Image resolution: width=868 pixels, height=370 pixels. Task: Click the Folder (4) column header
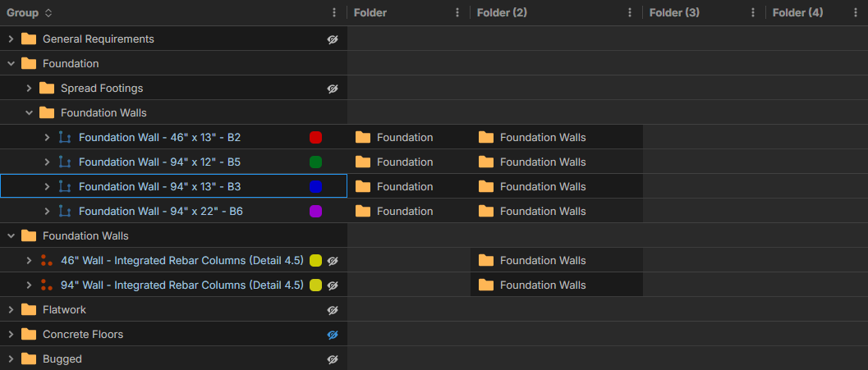click(797, 13)
